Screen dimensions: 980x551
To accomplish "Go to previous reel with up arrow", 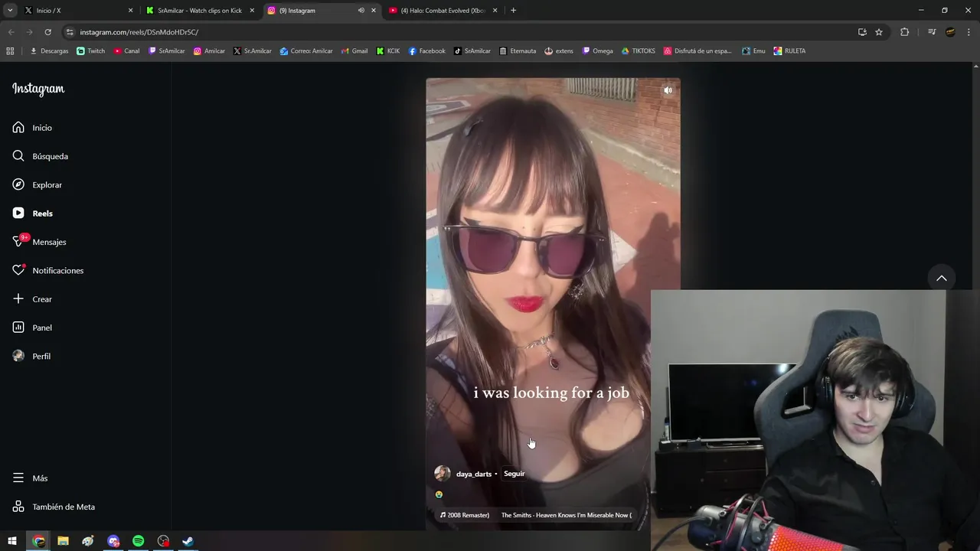I will point(942,278).
